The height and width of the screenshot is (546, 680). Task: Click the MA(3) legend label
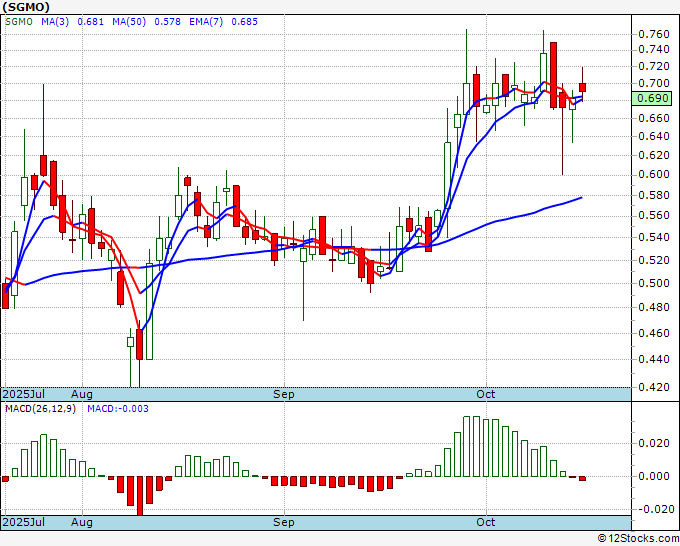click(x=55, y=22)
